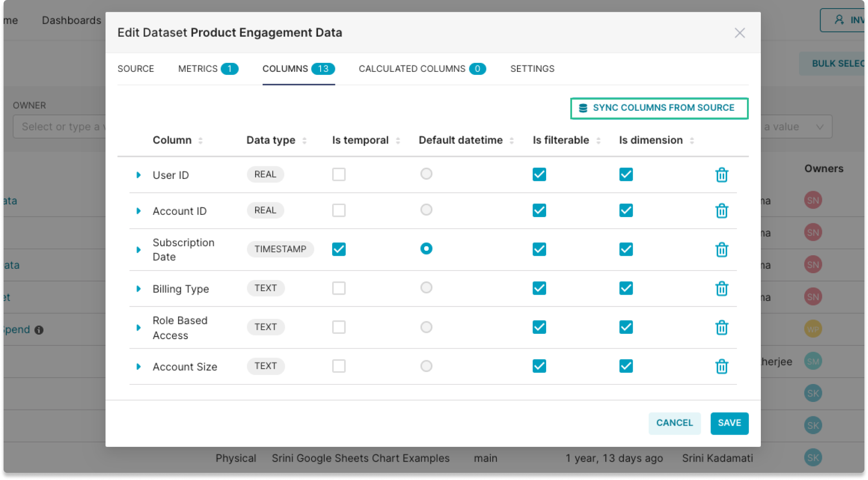Delete the Account Size column
The width and height of the screenshot is (868, 480).
[x=721, y=367]
